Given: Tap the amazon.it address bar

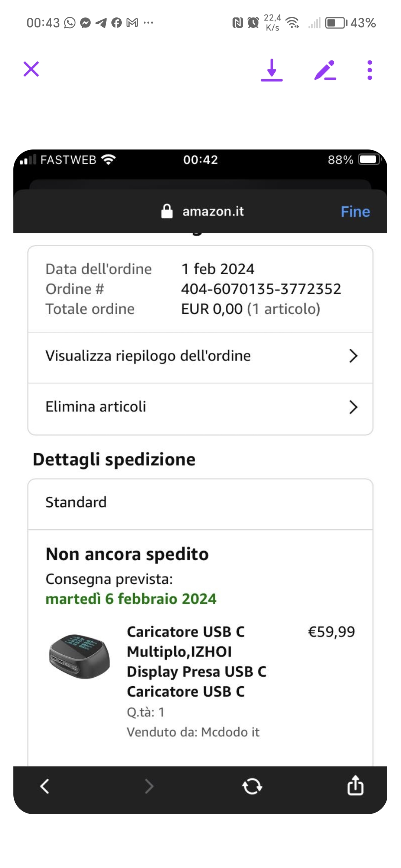Looking at the screenshot, I should click(213, 211).
